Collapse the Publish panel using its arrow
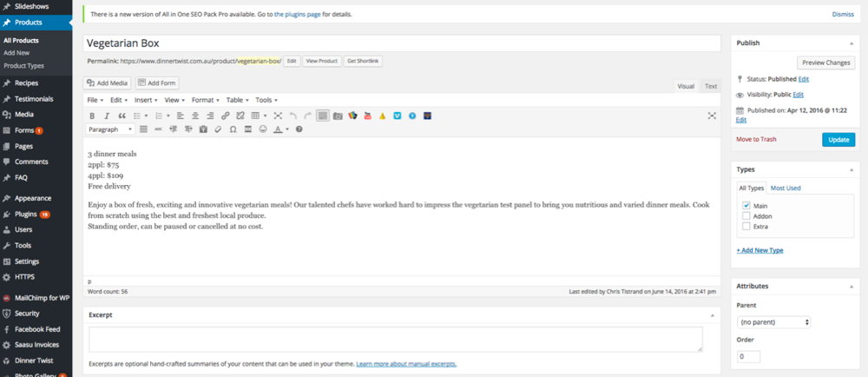 tap(850, 42)
